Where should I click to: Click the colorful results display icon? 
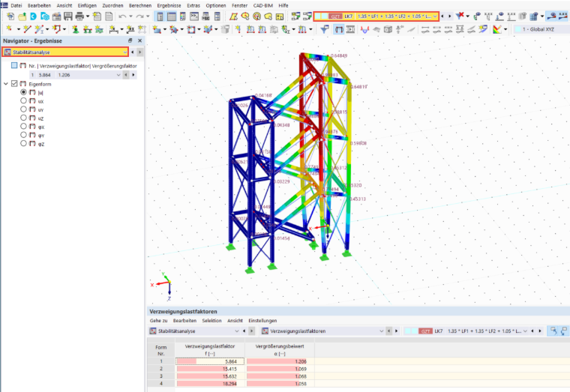pyautogui.click(x=497, y=29)
